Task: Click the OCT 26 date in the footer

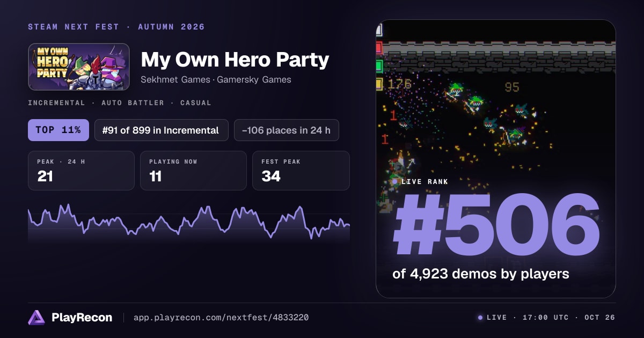Action: 599,318
